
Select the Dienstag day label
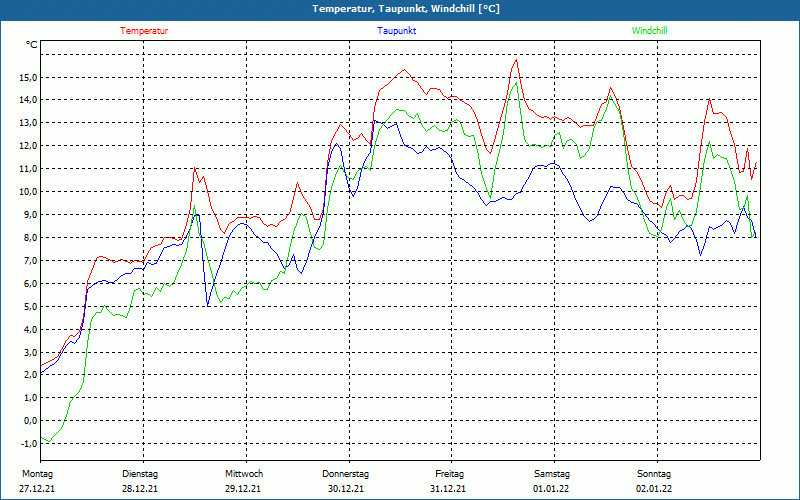(x=139, y=474)
